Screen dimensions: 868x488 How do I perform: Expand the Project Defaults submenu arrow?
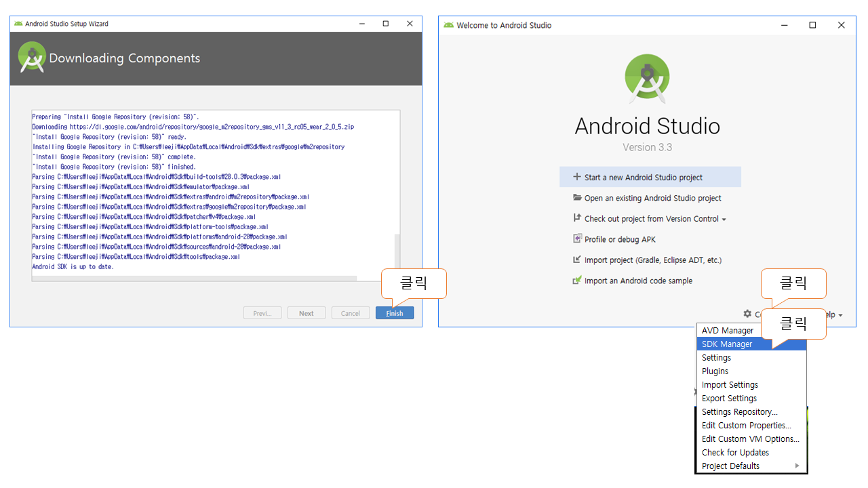point(797,466)
